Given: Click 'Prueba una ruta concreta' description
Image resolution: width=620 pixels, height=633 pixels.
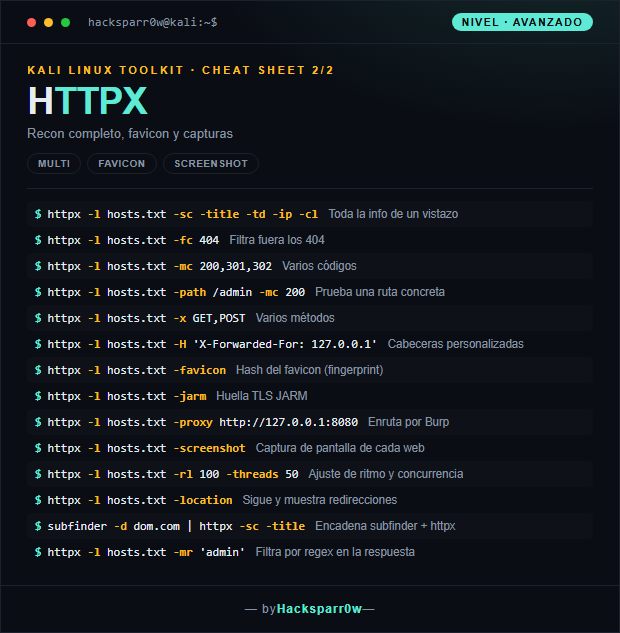Looking at the screenshot, I should tap(380, 292).
